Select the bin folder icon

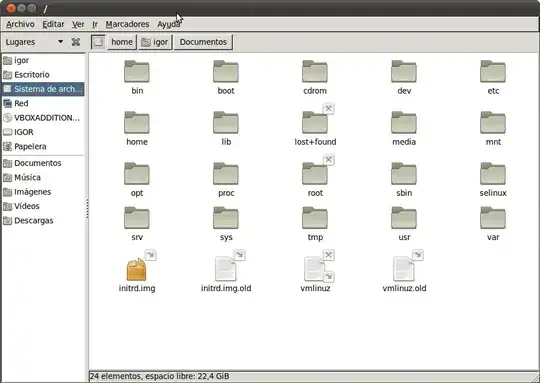tap(137, 72)
